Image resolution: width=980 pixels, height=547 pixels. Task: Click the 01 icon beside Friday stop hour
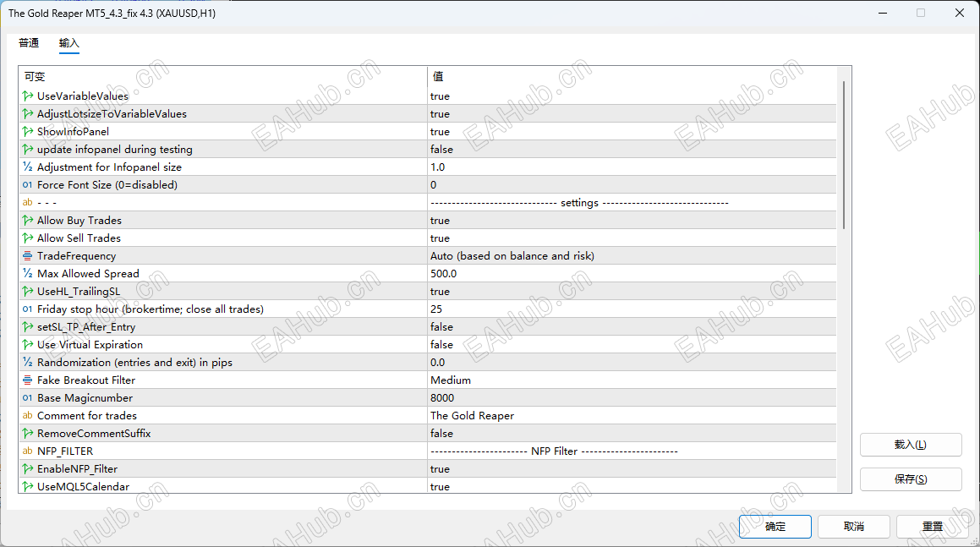pos(28,309)
